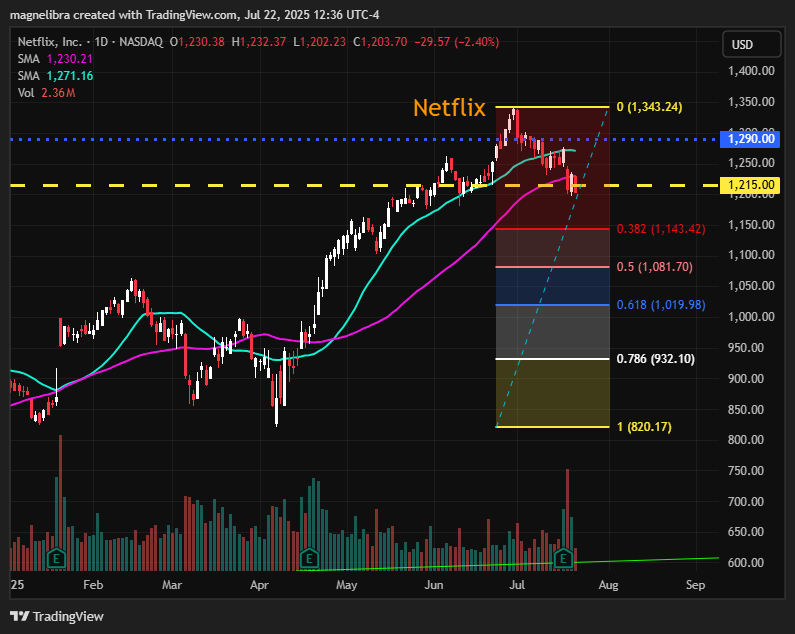Click the close value C1,203.70

click(x=380, y=42)
